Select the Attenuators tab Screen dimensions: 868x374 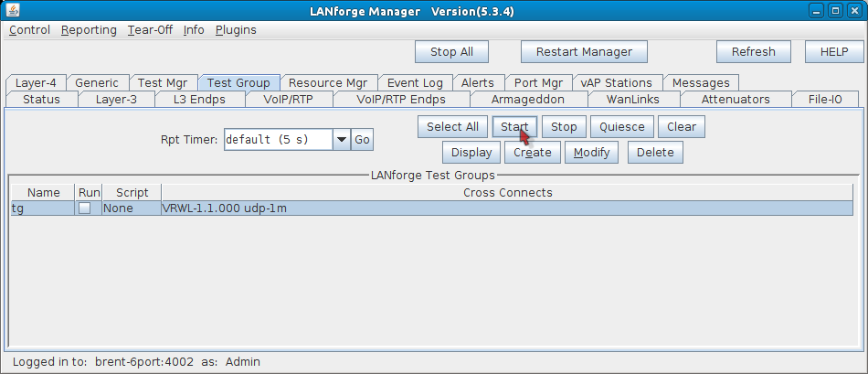(735, 99)
